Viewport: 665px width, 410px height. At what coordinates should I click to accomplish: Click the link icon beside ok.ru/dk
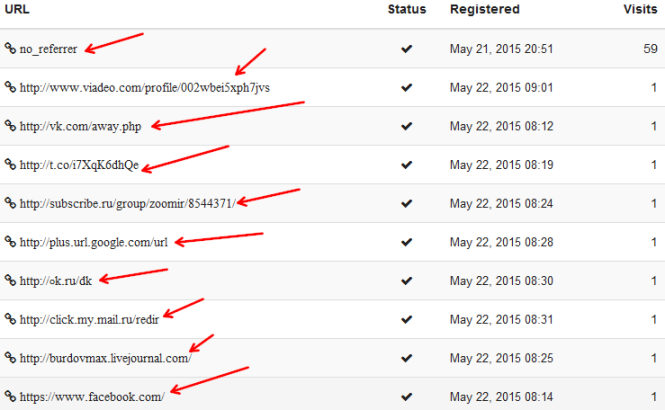pyautogui.click(x=10, y=280)
